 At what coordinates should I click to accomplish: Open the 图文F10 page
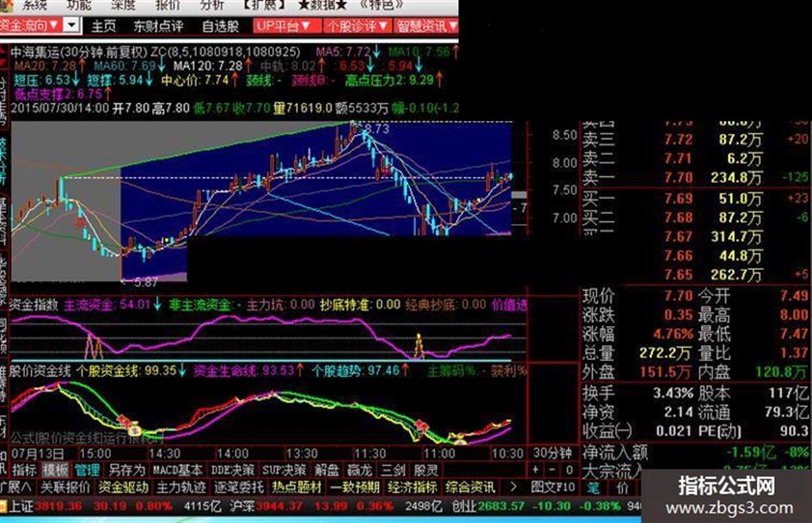[553, 487]
